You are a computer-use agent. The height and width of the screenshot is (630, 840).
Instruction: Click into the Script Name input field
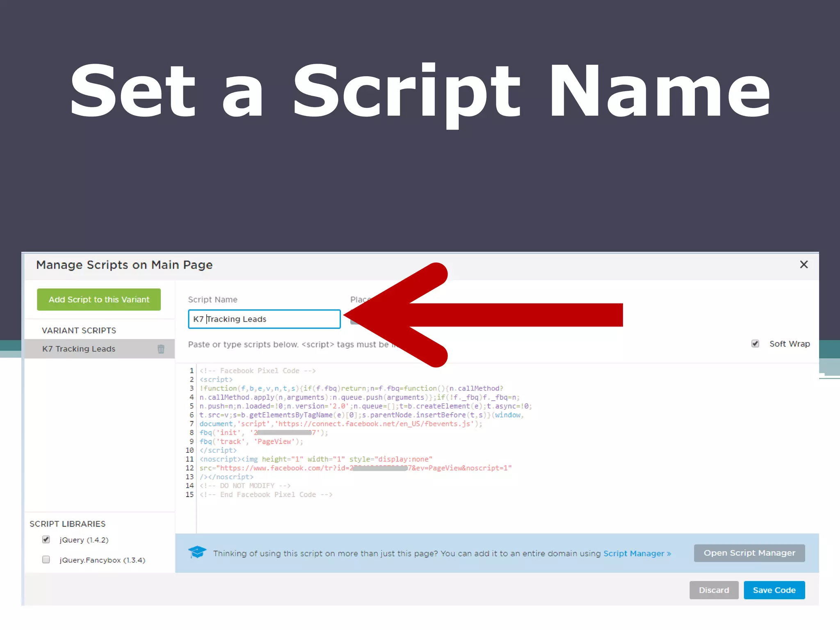coord(264,319)
